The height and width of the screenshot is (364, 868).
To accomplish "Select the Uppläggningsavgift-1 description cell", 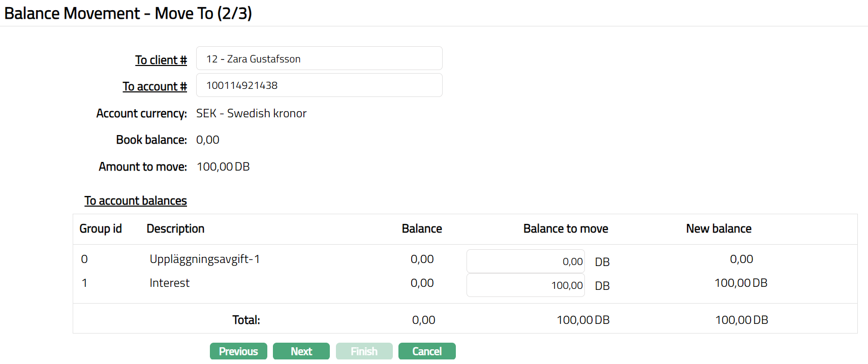I will tap(204, 259).
